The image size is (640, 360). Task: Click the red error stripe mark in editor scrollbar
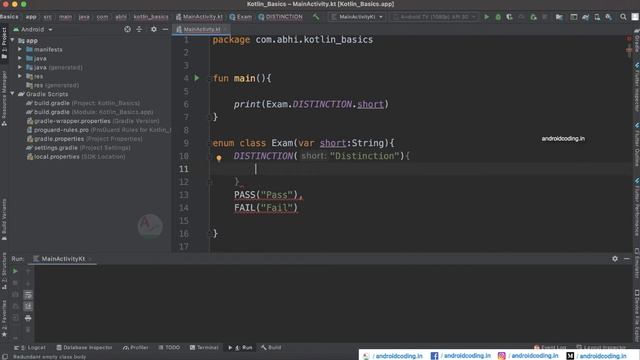(x=629, y=51)
